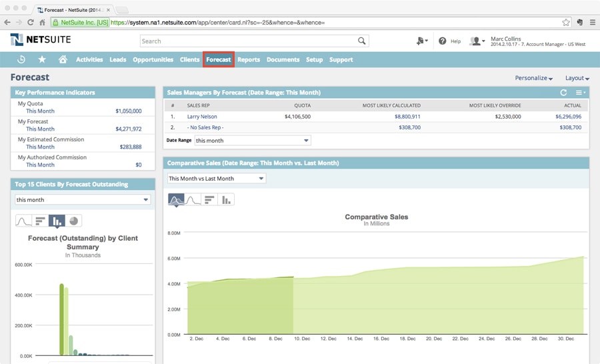Click the Help question mark icon
Screen dimensions: 600x364
click(x=443, y=41)
